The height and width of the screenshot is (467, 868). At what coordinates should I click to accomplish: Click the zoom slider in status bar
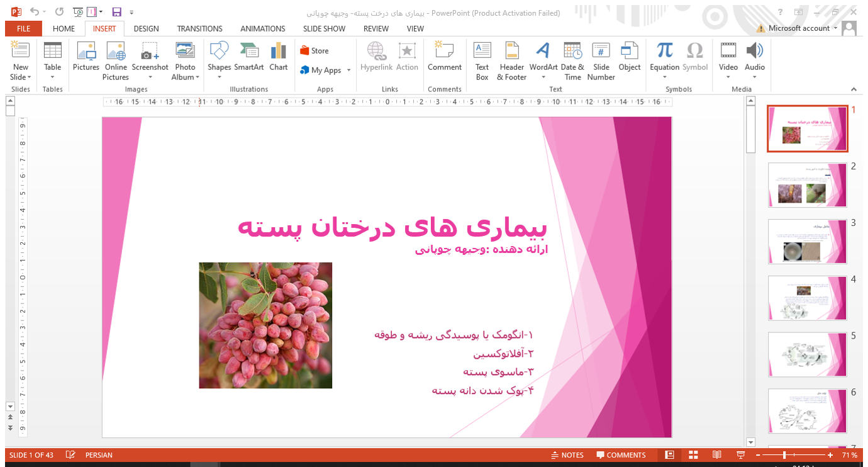[784, 455]
